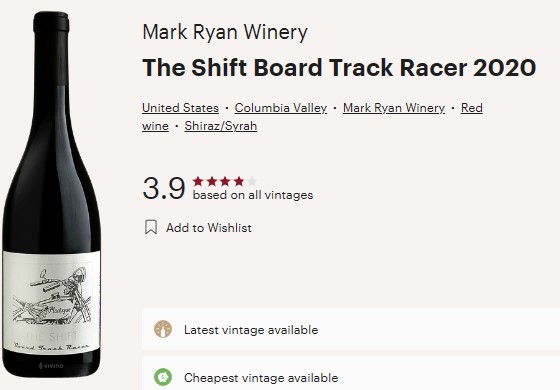Screen dimensions: 560x390
Task: Click the green tag icon for Cheapest vintage
Action: [163, 377]
